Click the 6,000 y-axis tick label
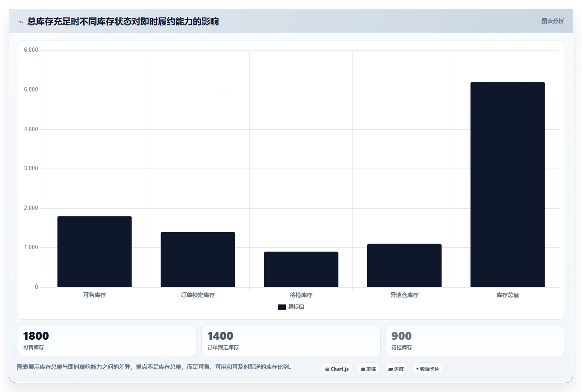 click(31, 50)
